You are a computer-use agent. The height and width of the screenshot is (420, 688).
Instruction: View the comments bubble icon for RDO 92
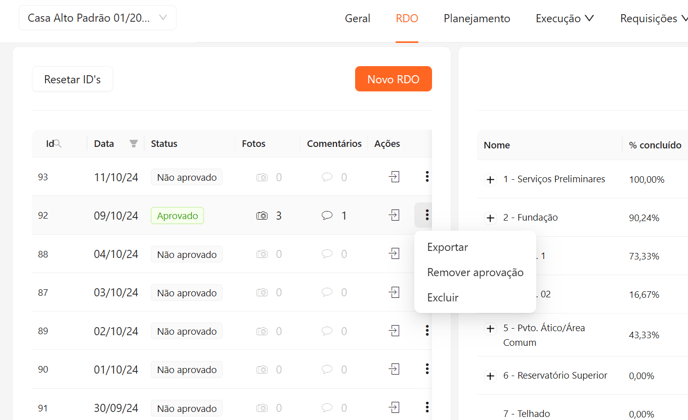point(327,215)
